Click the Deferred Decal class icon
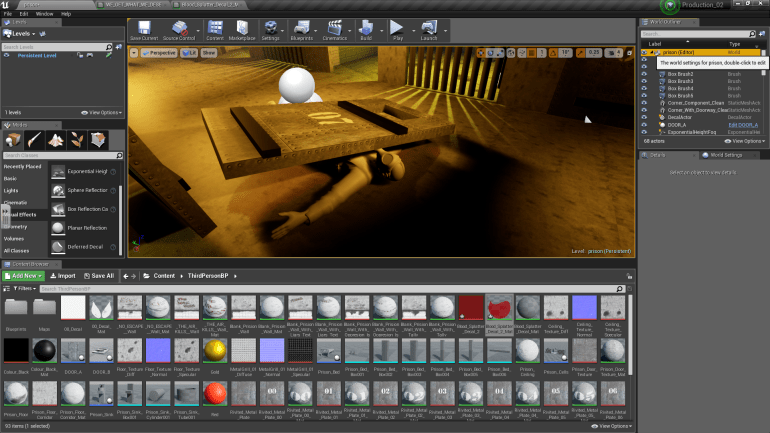Screen dimensions: 770x433 pyautogui.click(x=58, y=247)
